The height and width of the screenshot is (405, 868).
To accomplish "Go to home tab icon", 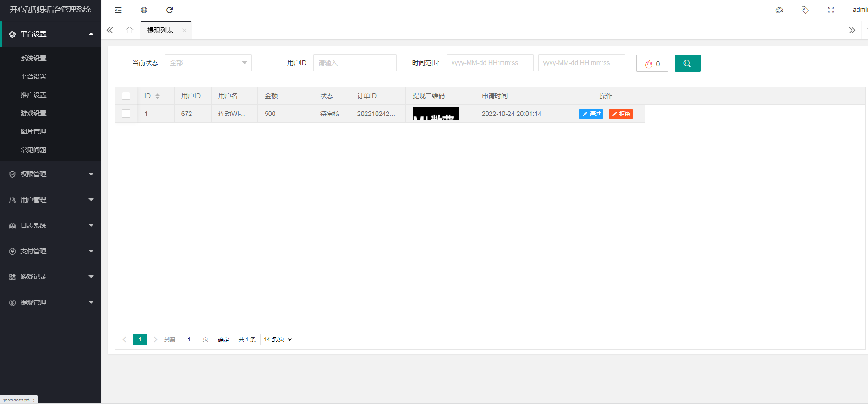I will tap(130, 30).
